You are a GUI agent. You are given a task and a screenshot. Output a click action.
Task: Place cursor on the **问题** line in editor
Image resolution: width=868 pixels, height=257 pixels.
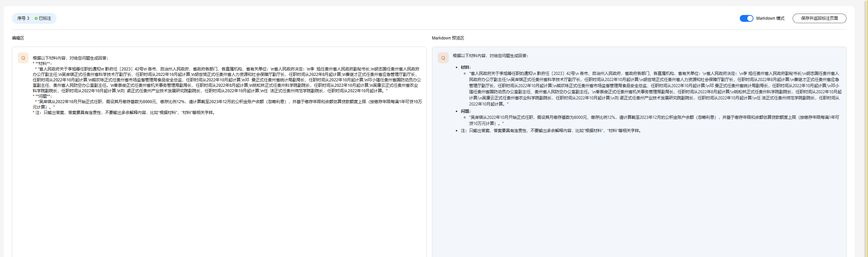(43, 96)
